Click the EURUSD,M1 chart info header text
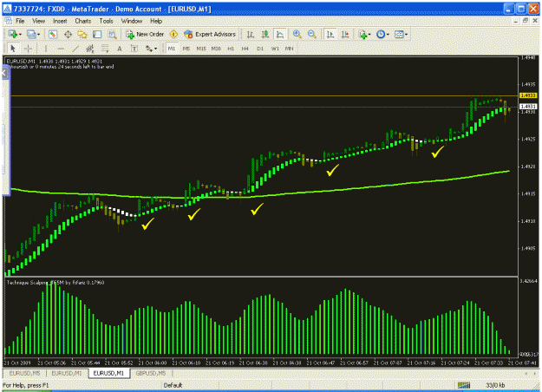The height and width of the screenshot is (392, 542). (x=54, y=62)
